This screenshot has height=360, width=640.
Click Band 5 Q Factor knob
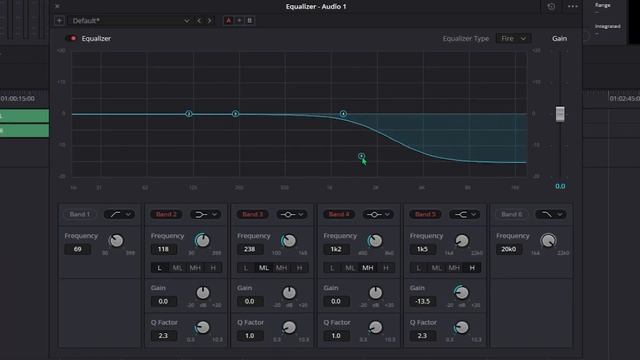pos(462,327)
